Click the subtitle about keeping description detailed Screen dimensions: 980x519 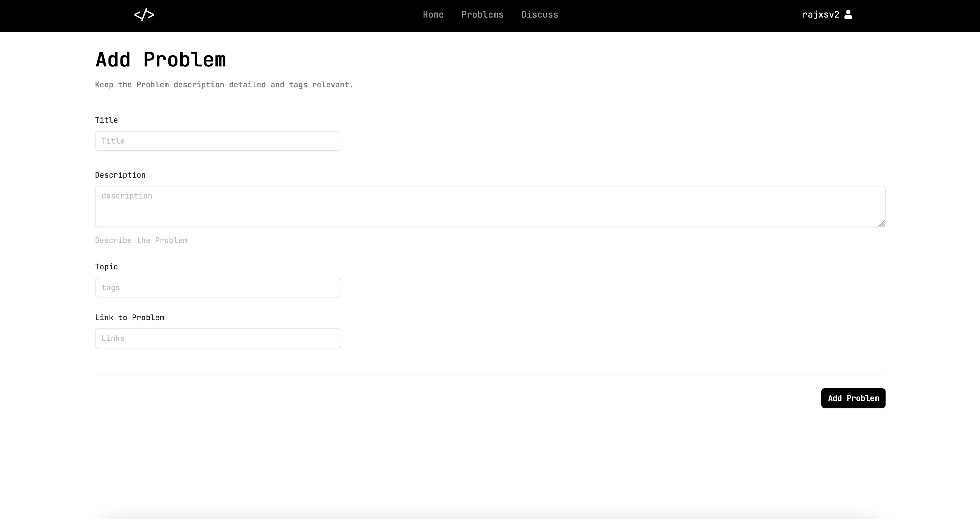coord(224,85)
